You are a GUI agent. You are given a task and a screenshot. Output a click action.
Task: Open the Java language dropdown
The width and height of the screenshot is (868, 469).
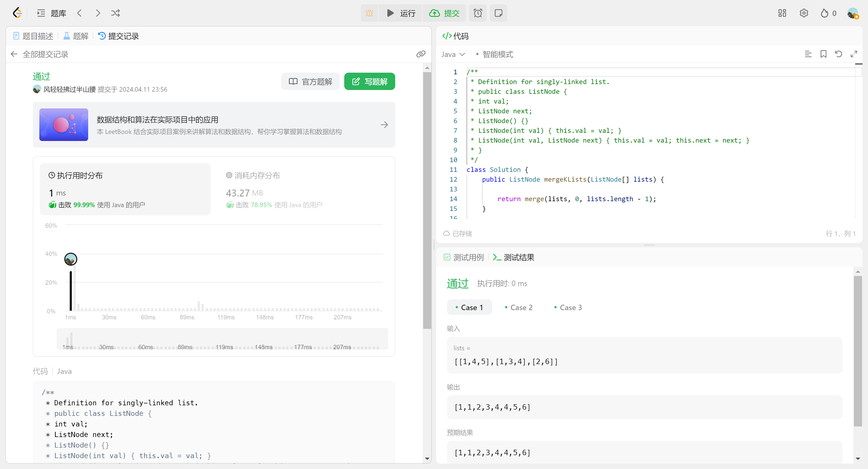(453, 54)
